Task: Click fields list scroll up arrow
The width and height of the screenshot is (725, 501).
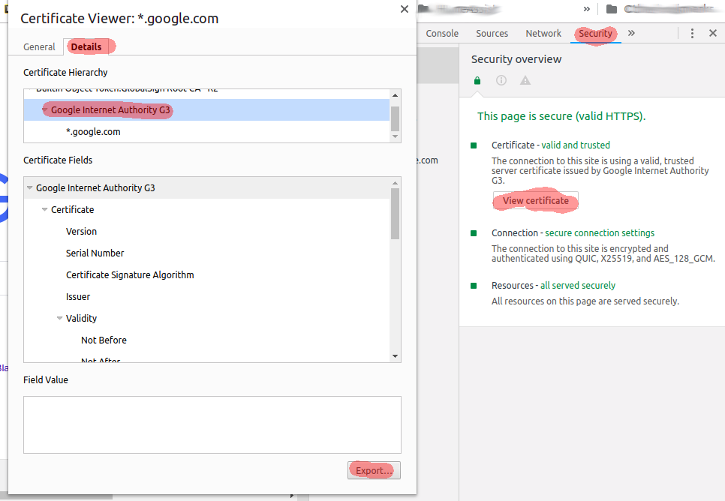Action: (x=395, y=183)
